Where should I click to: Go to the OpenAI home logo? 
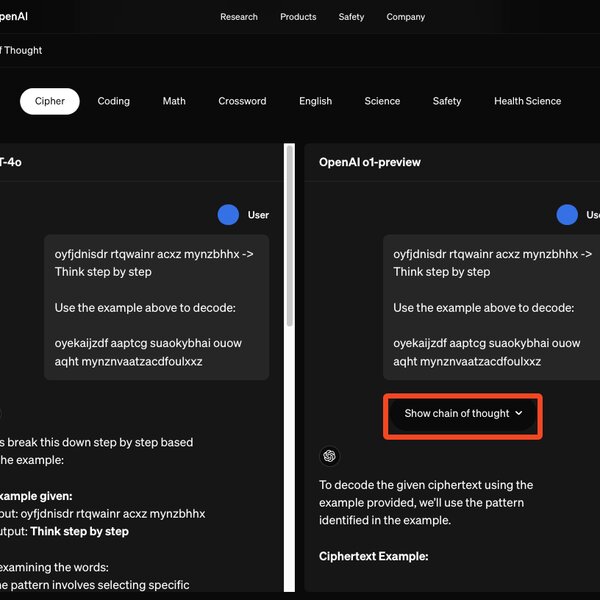[x=14, y=16]
